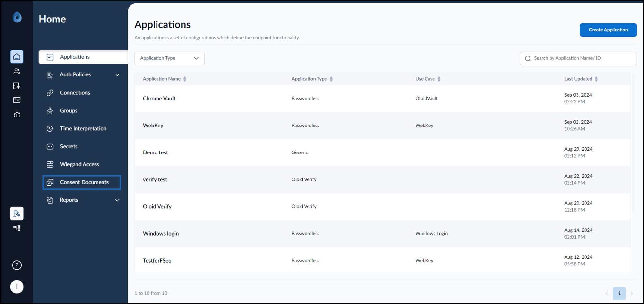Image resolution: width=644 pixels, height=304 pixels.
Task: Click the Wiegand Access icon
Action: point(50,164)
